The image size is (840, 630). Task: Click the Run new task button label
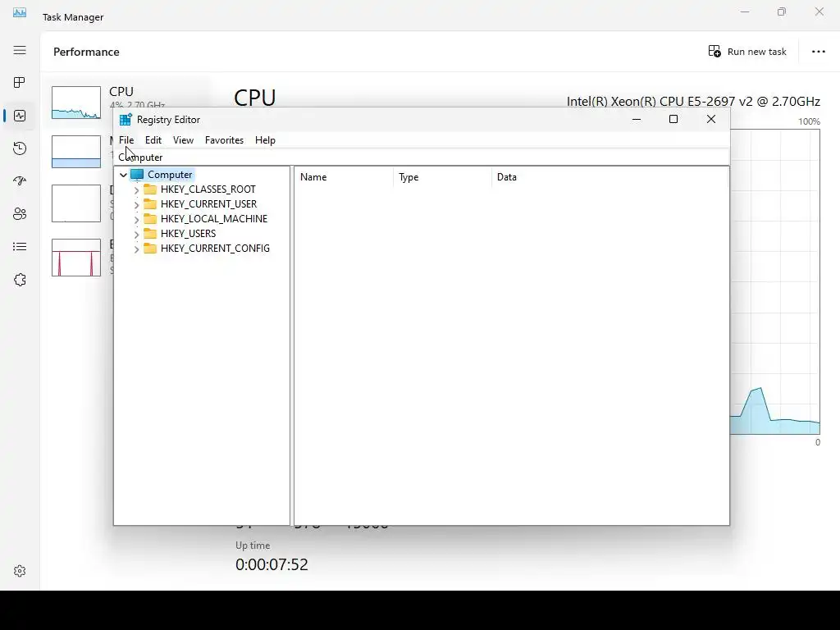pyautogui.click(x=756, y=52)
